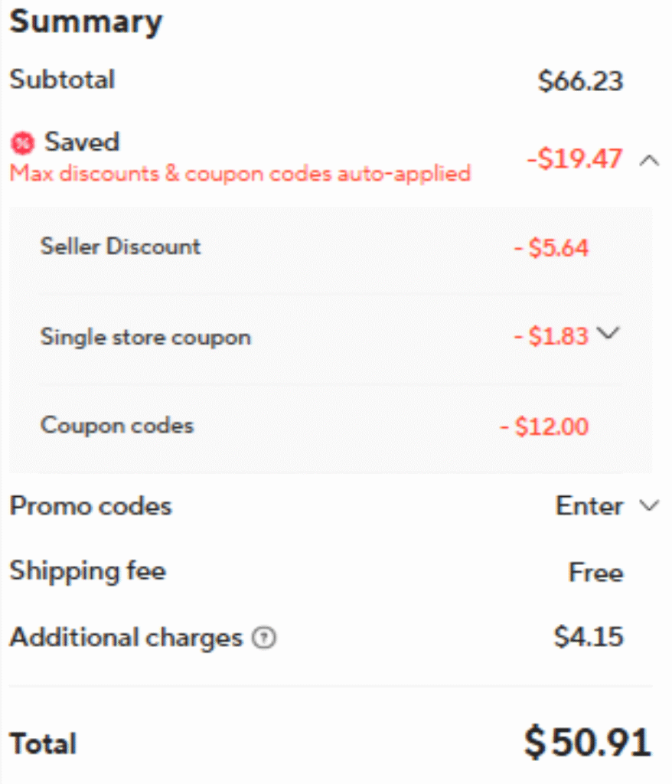
Task: Click the -$19.47 saved amount
Action: (574, 159)
